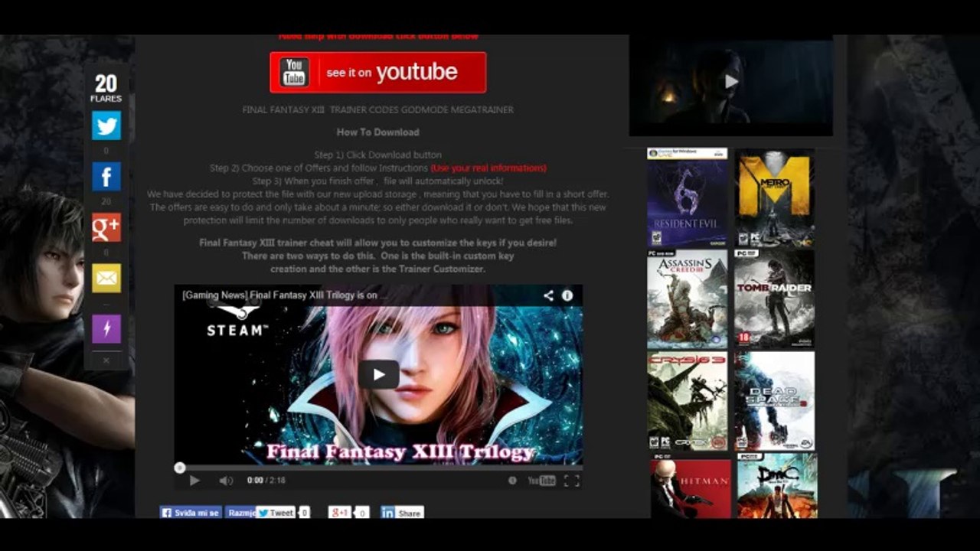Screen dimensions: 980x551
Task: Click the 'see it on youtube' button
Action: tap(377, 73)
